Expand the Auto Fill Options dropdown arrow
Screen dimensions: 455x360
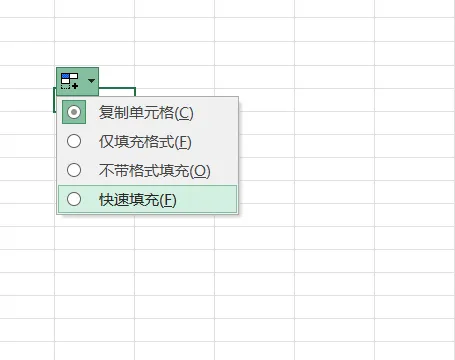coord(91,81)
